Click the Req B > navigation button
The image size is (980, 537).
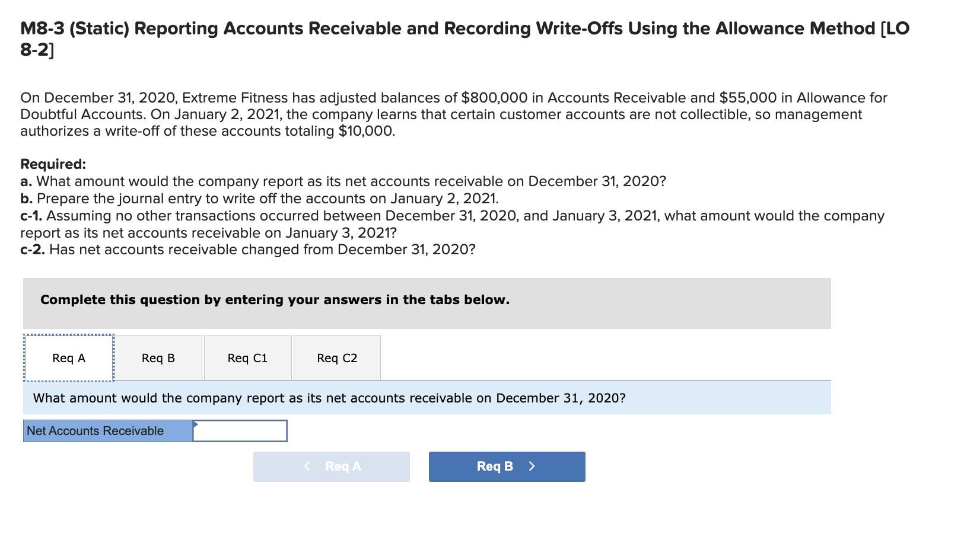507,466
